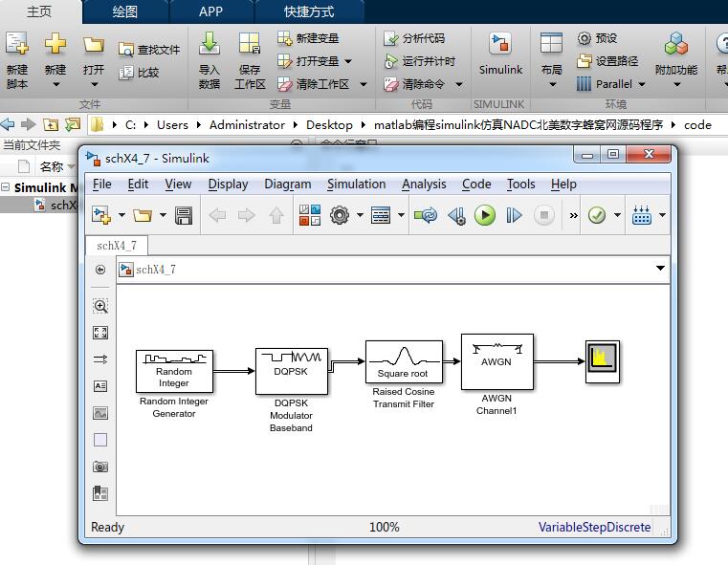Open Model Configuration Parameters gear icon
Image resolution: width=728 pixels, height=565 pixels.
340,215
